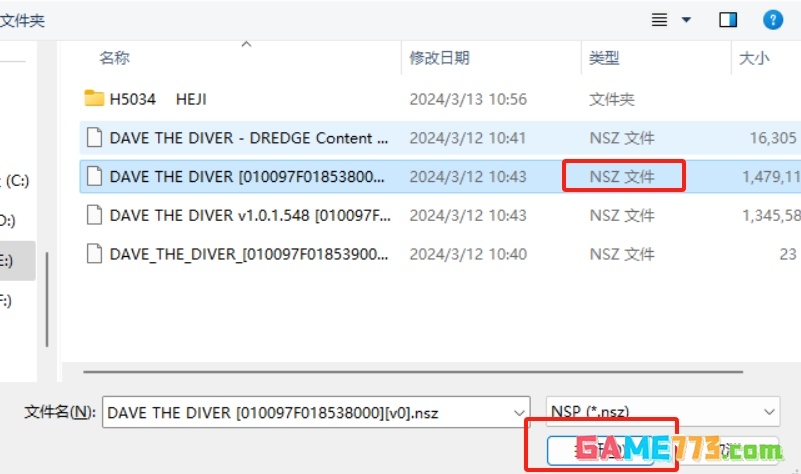
Task: Click file icon of DAVE THE DIVER v1.0.1.548
Action: [x=94, y=214]
